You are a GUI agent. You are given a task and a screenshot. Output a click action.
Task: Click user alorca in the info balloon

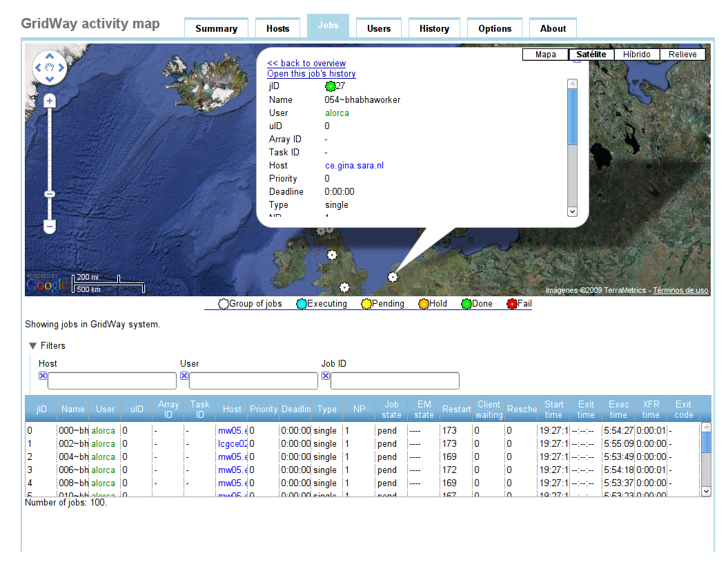click(337, 113)
